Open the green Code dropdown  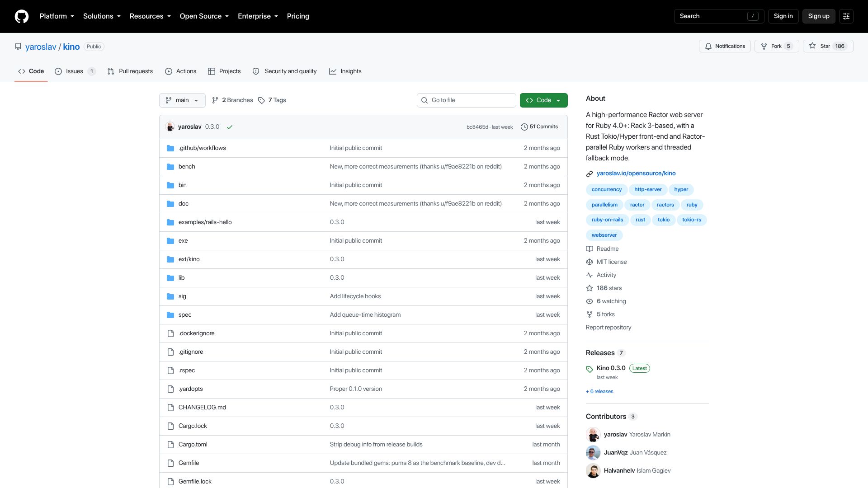click(x=543, y=100)
